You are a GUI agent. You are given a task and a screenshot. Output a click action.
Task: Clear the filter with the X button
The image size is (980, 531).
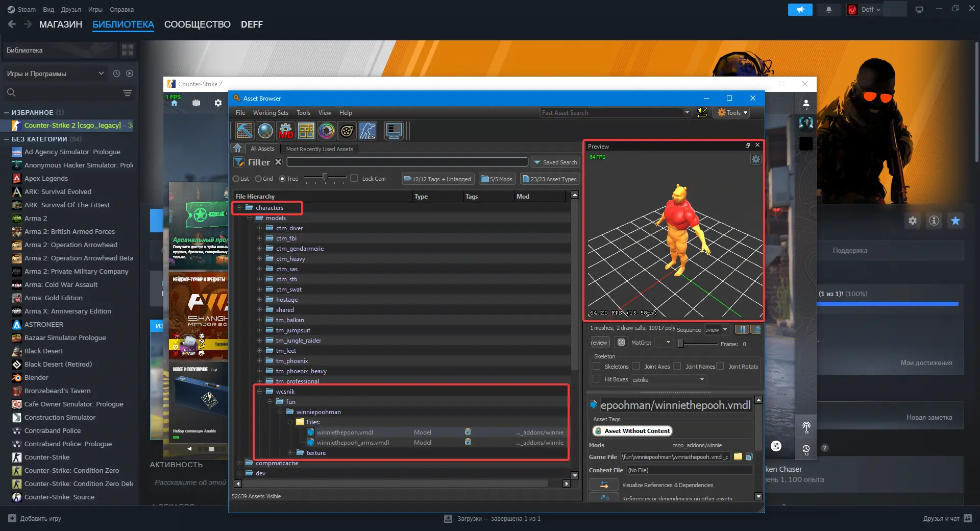tap(278, 162)
